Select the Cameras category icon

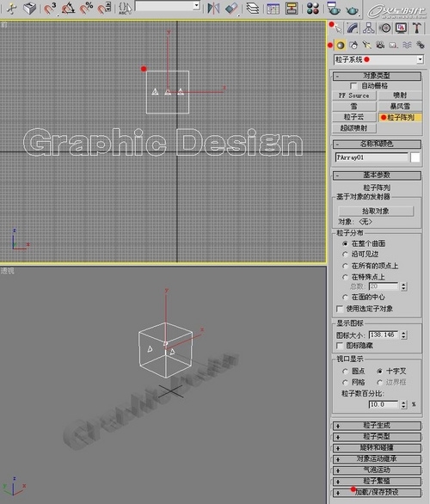380,46
